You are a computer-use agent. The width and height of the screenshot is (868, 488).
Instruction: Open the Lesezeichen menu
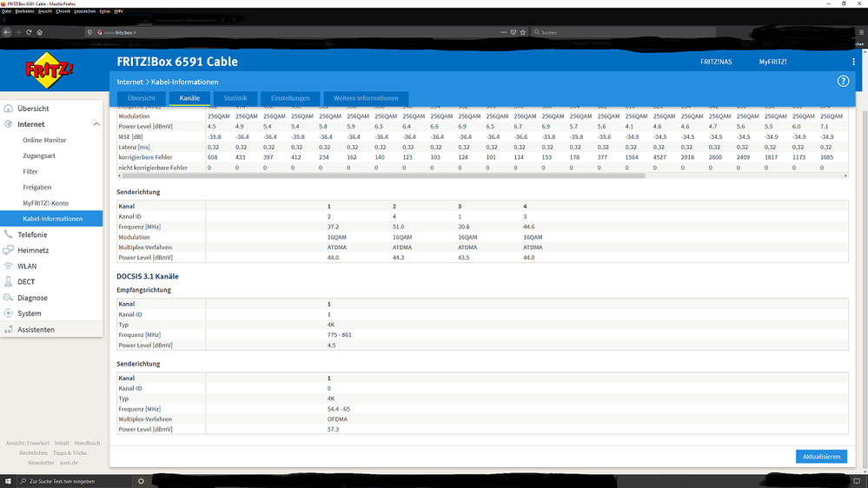pyautogui.click(x=84, y=11)
